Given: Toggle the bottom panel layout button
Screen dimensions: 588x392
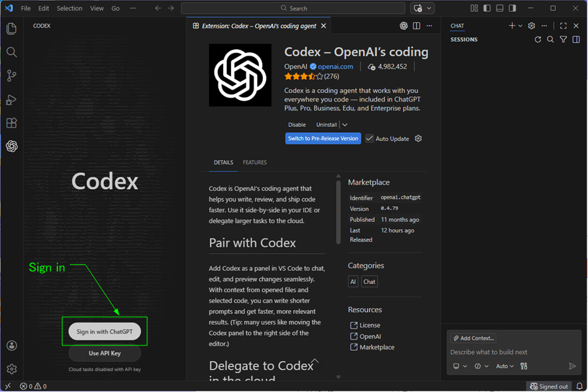Looking at the screenshot, I should (x=500, y=9).
